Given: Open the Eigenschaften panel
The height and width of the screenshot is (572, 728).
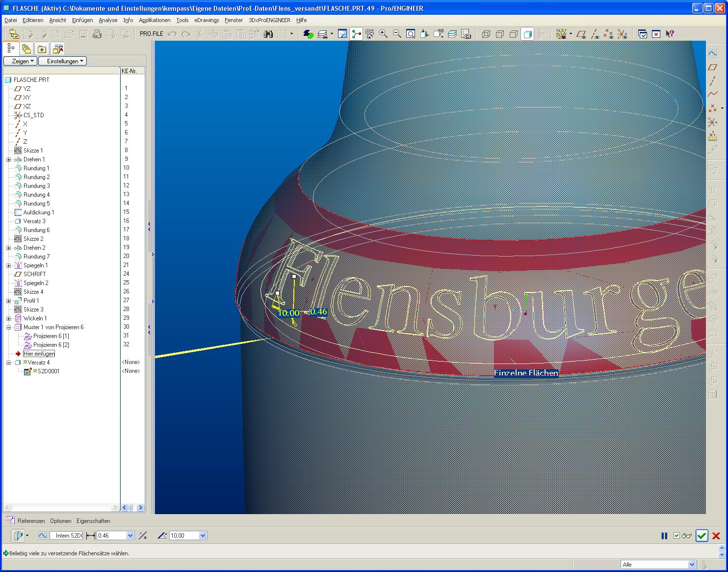Looking at the screenshot, I should point(93,521).
